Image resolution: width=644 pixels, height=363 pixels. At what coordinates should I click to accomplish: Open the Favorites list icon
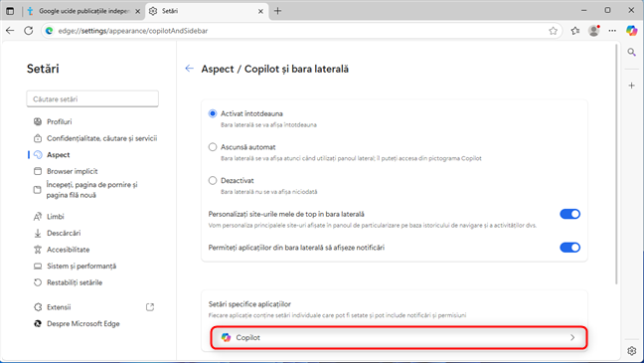575,31
